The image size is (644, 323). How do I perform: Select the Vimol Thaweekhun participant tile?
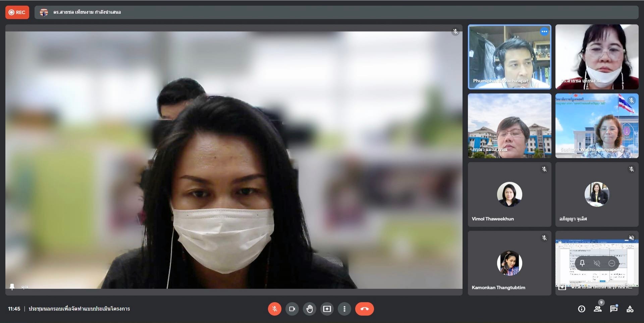pyautogui.click(x=509, y=195)
